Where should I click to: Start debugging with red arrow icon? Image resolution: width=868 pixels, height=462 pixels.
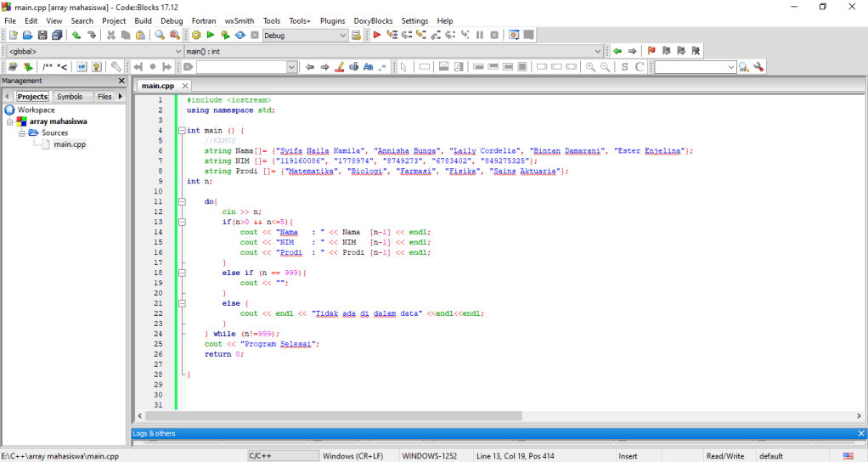pyautogui.click(x=377, y=35)
